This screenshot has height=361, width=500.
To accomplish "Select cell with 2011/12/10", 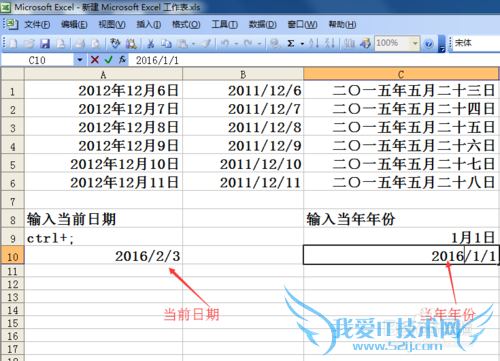I will tap(243, 164).
